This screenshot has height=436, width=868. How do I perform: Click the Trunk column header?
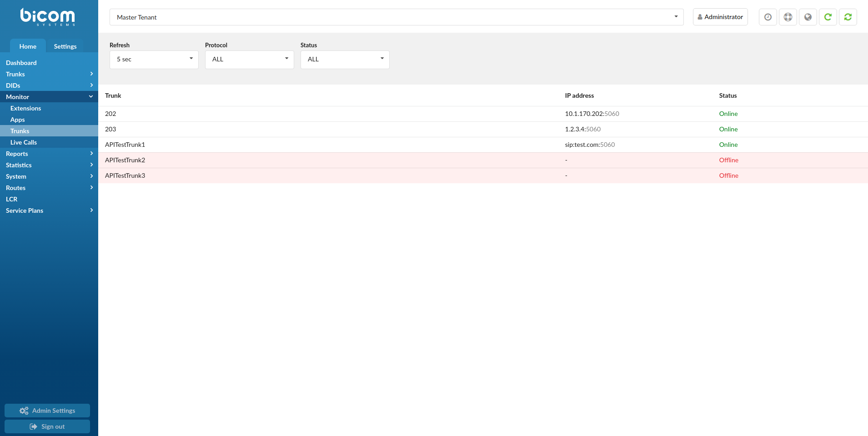(113, 95)
